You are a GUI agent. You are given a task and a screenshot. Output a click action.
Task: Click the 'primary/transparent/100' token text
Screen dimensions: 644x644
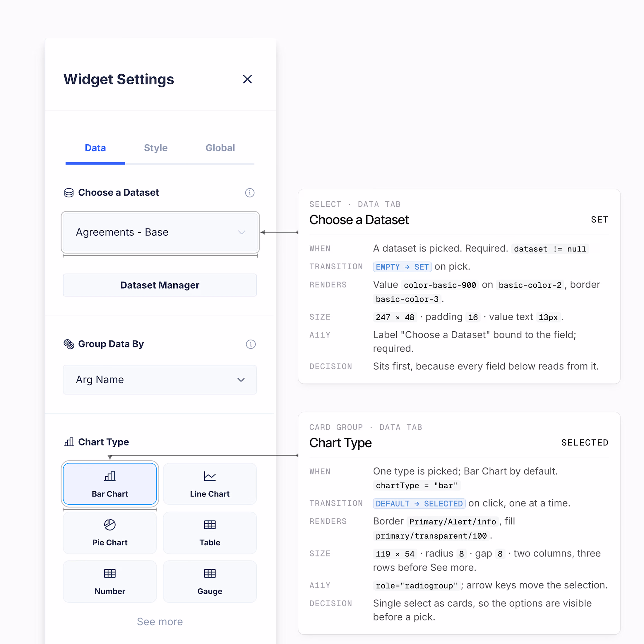click(x=431, y=536)
